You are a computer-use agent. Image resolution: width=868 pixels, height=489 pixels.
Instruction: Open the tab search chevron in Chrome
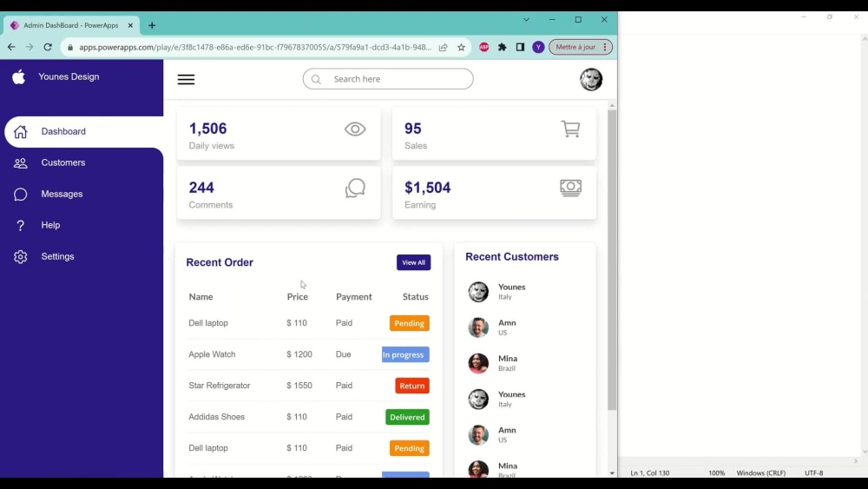coord(527,19)
